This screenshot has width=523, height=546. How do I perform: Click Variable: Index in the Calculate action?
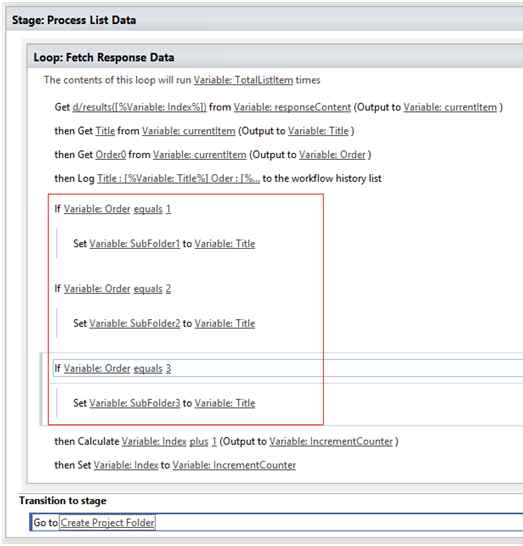coord(154,442)
